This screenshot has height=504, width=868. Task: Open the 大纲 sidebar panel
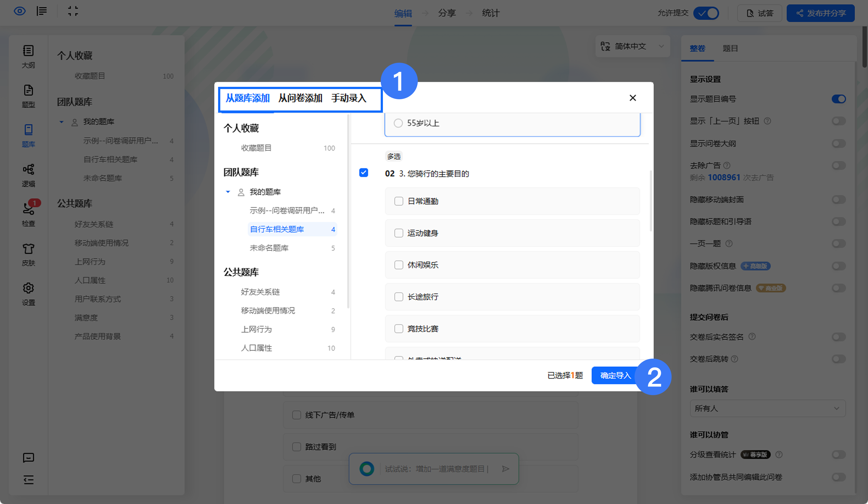point(28,57)
